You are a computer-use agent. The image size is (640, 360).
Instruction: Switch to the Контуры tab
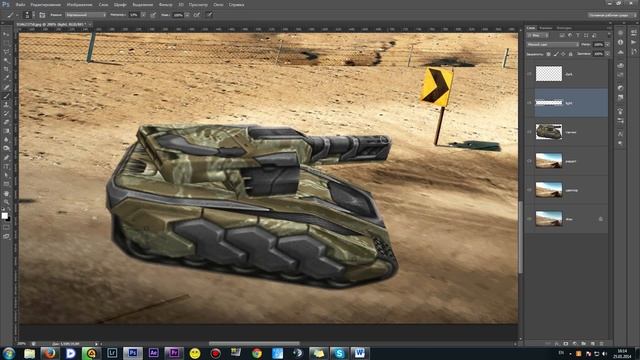(x=564, y=28)
